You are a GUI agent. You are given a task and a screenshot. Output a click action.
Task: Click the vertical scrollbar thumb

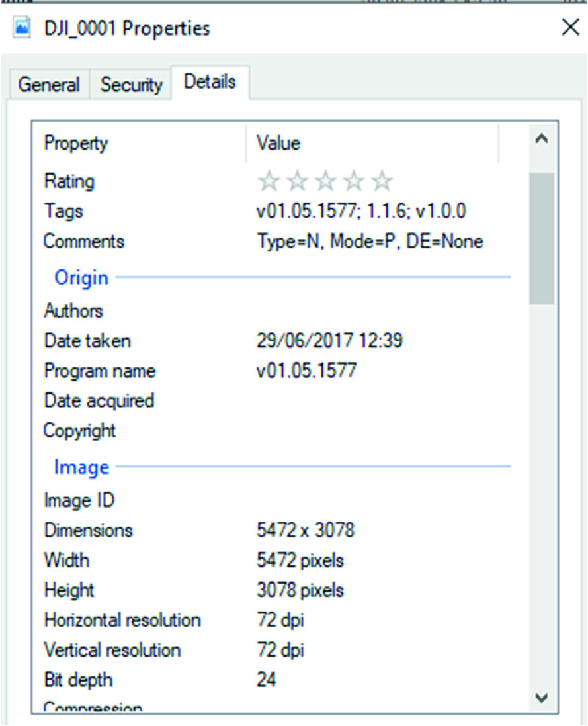(x=542, y=238)
